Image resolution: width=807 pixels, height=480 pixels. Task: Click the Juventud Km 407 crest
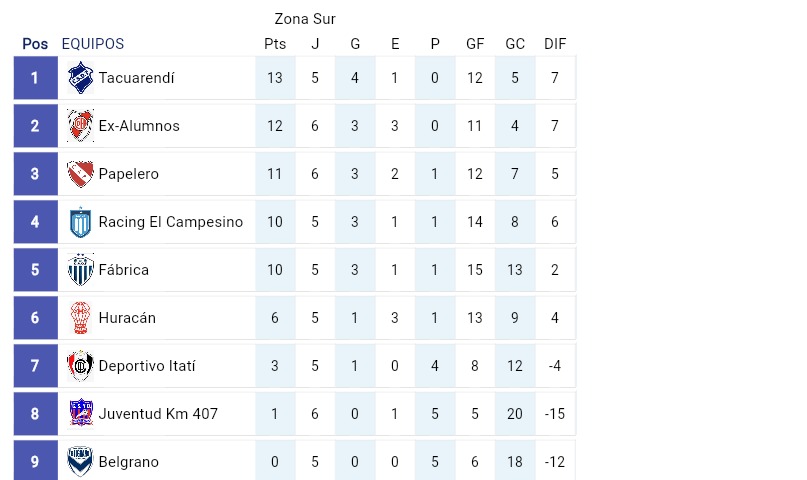pyautogui.click(x=80, y=414)
